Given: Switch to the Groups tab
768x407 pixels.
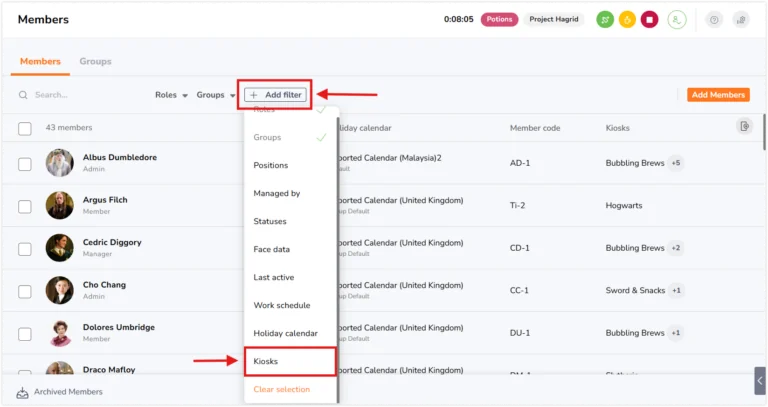Looking at the screenshot, I should (x=96, y=61).
